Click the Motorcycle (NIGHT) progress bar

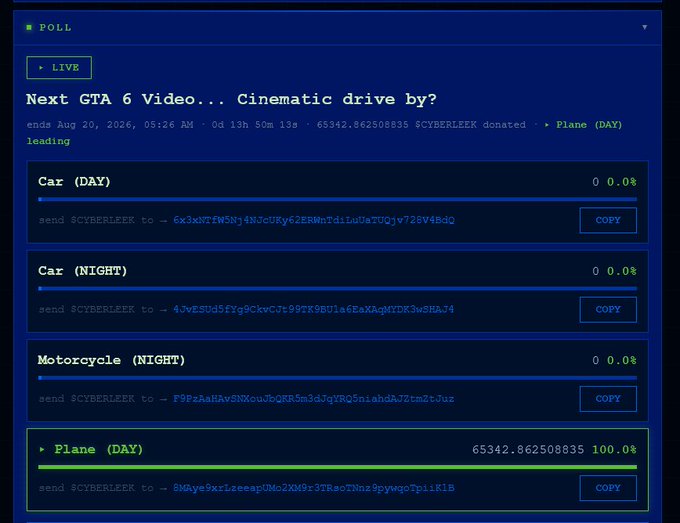pyautogui.click(x=337, y=378)
